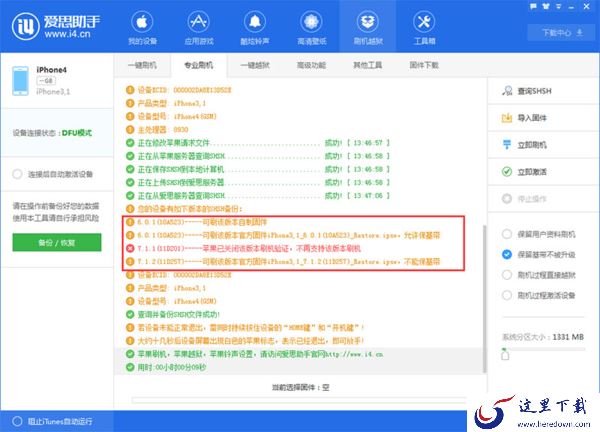Select the 正在修改苹果请求文件 log row

(258, 143)
